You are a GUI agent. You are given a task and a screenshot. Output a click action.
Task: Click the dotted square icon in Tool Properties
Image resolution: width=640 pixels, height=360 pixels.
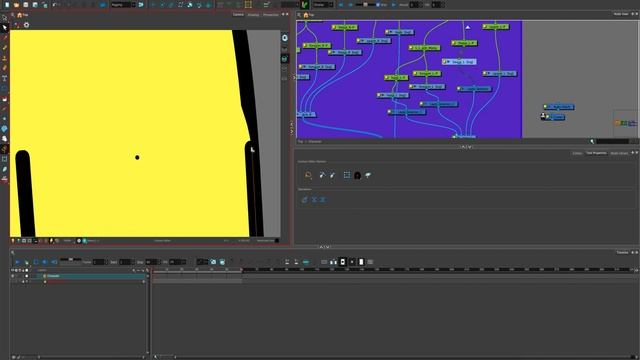pos(347,175)
